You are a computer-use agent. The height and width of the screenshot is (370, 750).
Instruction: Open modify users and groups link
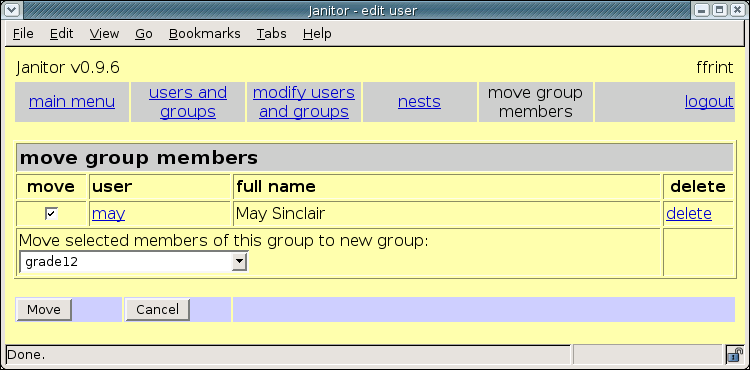pyautogui.click(x=304, y=102)
